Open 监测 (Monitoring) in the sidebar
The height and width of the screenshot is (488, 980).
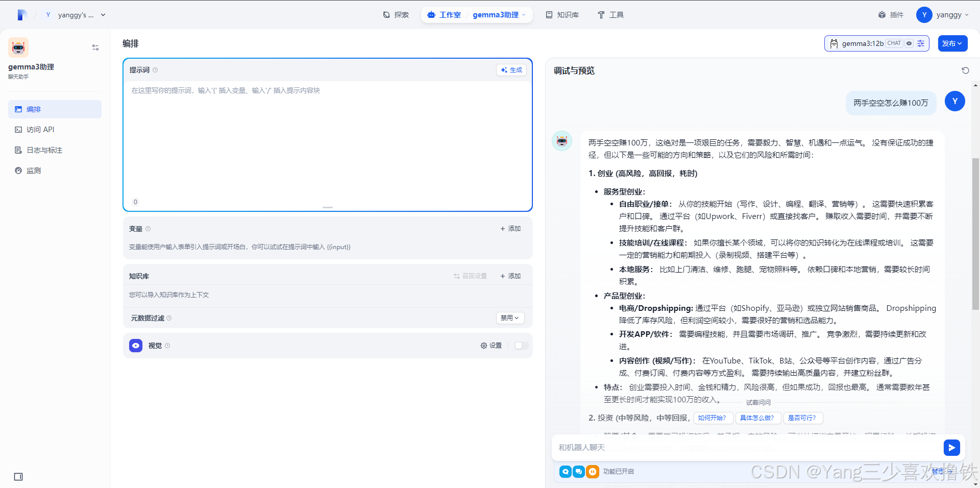(x=55, y=170)
